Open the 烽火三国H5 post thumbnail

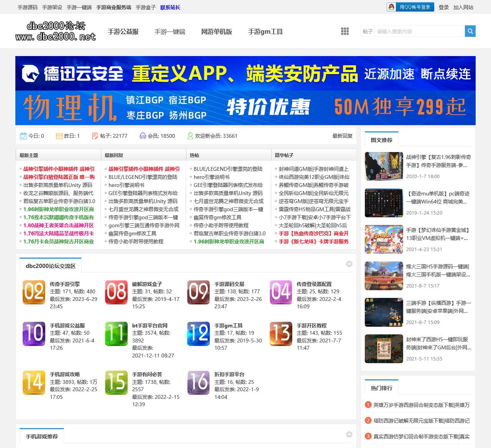click(384, 276)
